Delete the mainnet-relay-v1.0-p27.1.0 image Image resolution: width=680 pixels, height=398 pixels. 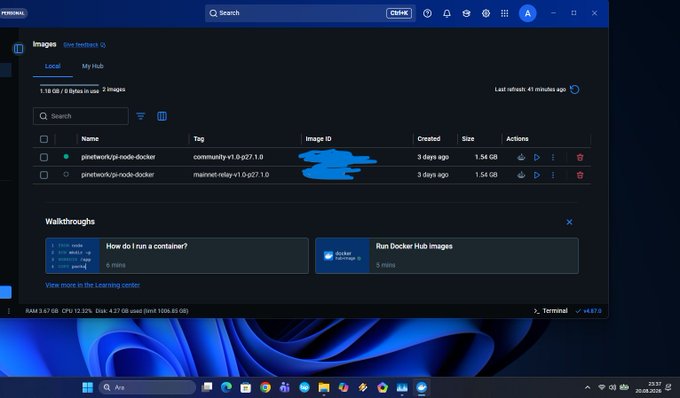(x=580, y=175)
